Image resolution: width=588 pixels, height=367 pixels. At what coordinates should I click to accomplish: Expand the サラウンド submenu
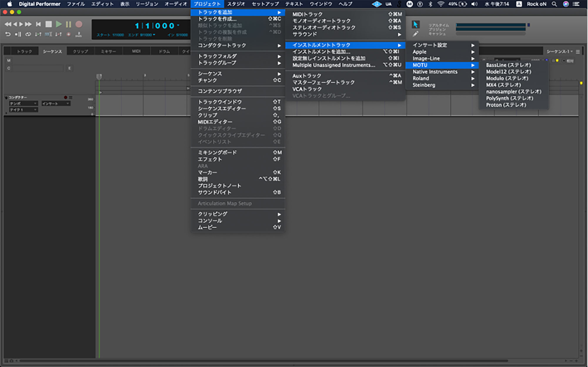click(x=345, y=34)
